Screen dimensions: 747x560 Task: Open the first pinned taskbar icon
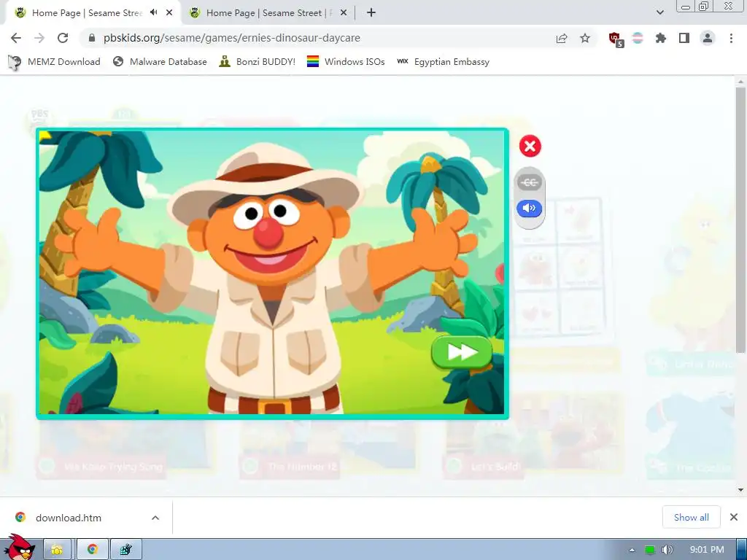click(57, 550)
